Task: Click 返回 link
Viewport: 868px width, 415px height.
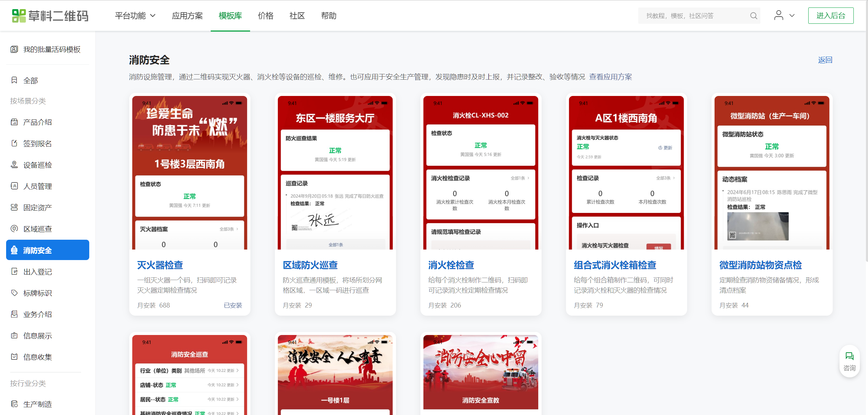Action: coord(825,60)
